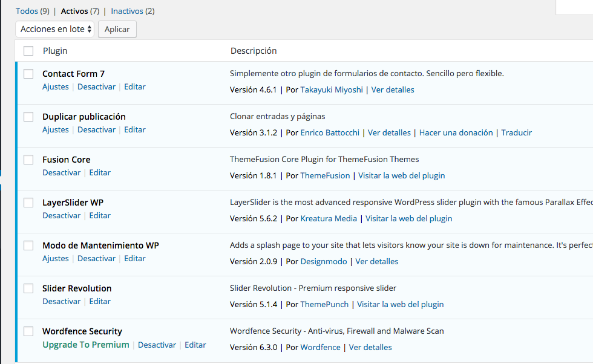Ver detalles of Contact Form 7
This screenshot has width=593, height=364.
click(x=393, y=89)
